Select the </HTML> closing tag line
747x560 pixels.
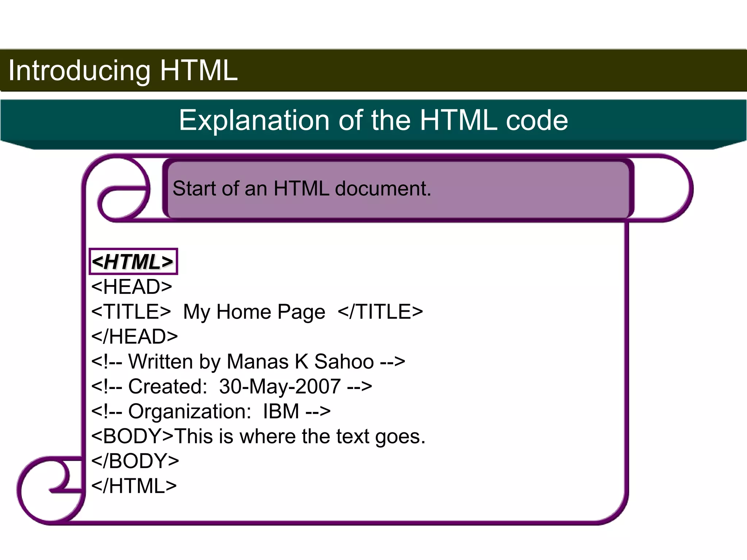tap(134, 486)
